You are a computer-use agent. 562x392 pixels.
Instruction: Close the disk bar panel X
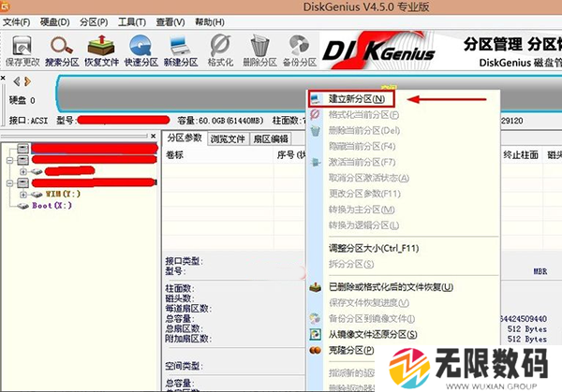[3, 78]
